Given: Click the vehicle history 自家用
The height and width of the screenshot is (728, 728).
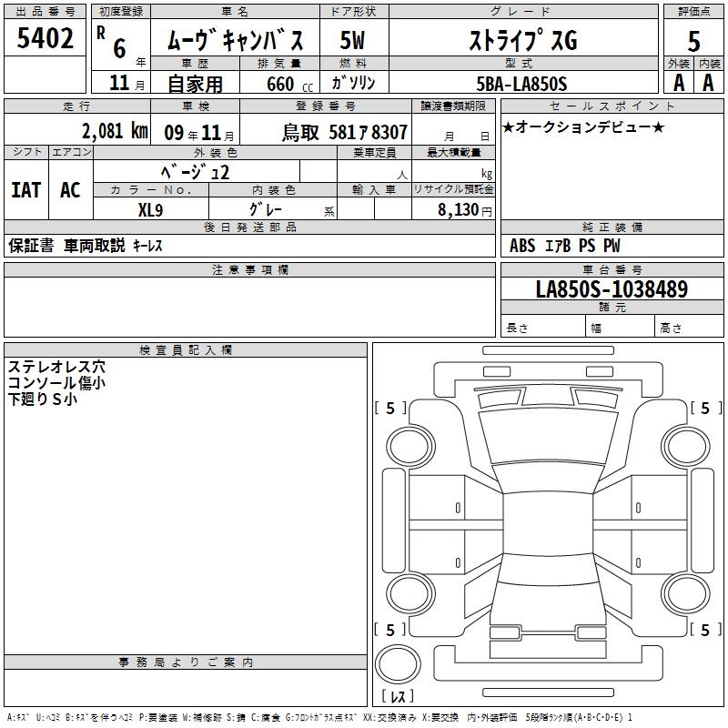Looking at the screenshot, I should click(195, 84).
